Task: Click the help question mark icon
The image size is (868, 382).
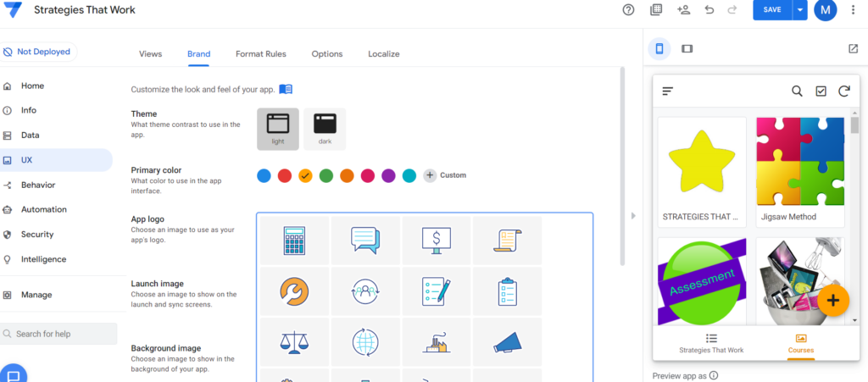Action: 628,10
